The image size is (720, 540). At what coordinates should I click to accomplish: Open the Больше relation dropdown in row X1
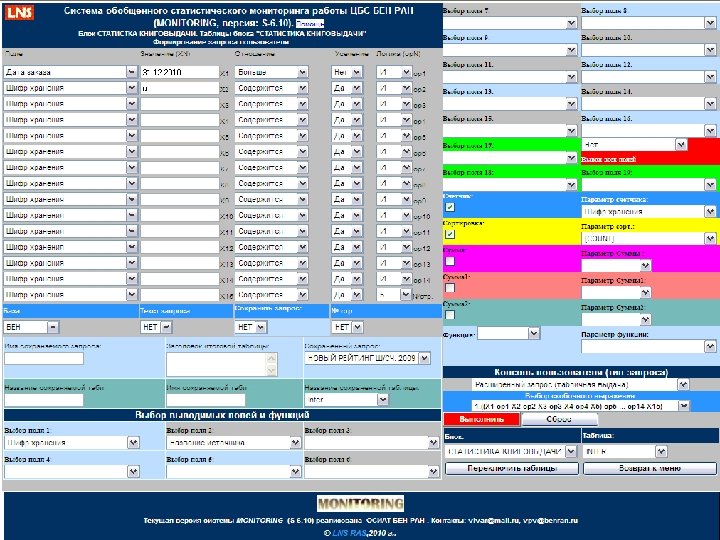(x=271, y=72)
